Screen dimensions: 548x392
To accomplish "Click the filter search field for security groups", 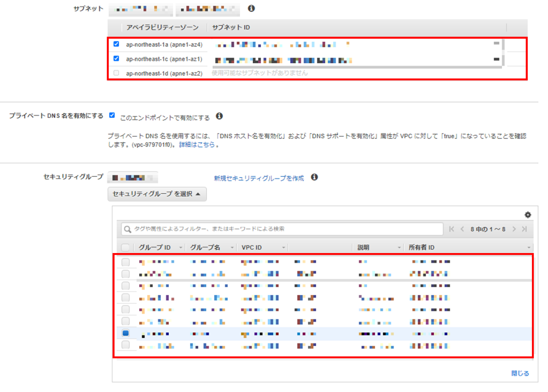I will (282, 229).
